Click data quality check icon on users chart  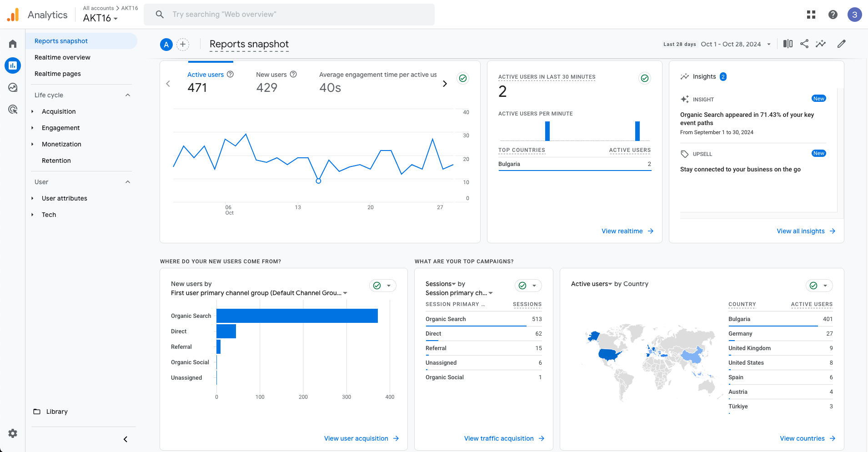[x=463, y=78]
